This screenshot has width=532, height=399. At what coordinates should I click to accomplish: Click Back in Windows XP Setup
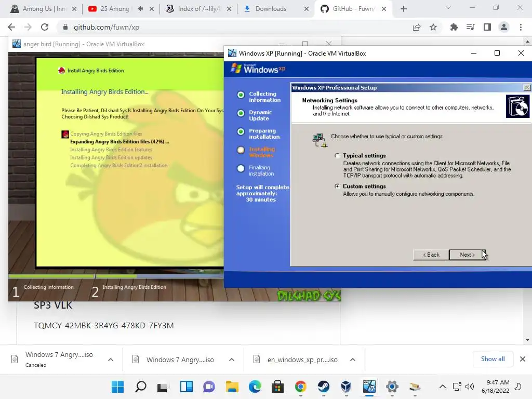[431, 255]
